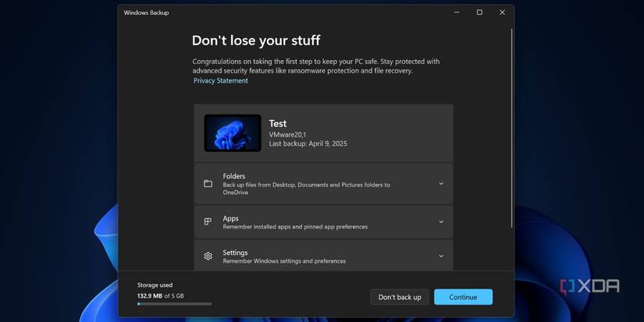644x322 pixels.
Task: Close the Windows Backup window
Action: (x=502, y=12)
